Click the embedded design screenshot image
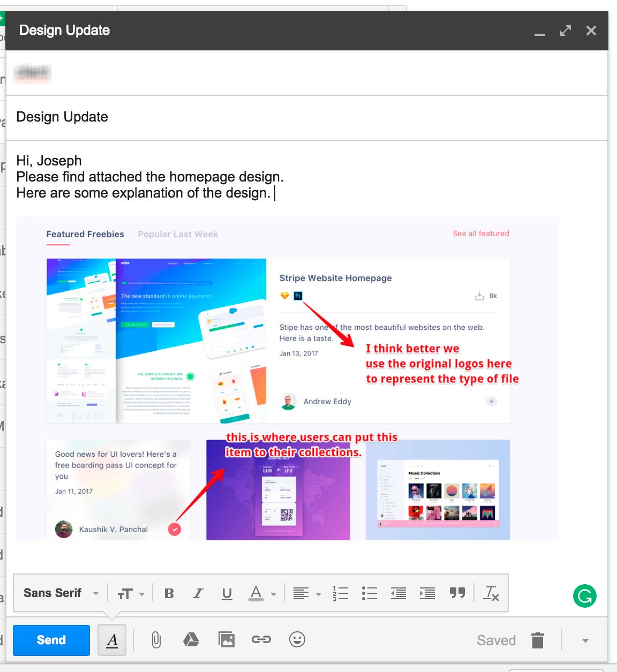Image resolution: width=617 pixels, height=672 pixels. (287, 379)
